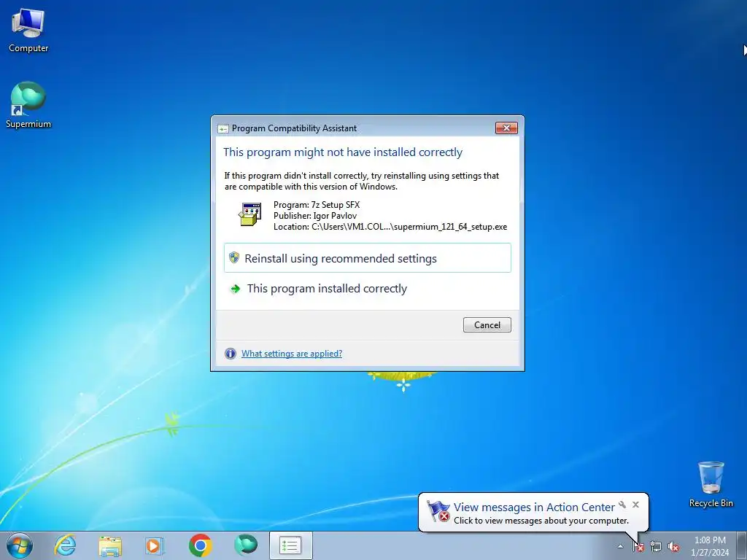
Task: Click the dialog title bar icon
Action: click(x=223, y=128)
